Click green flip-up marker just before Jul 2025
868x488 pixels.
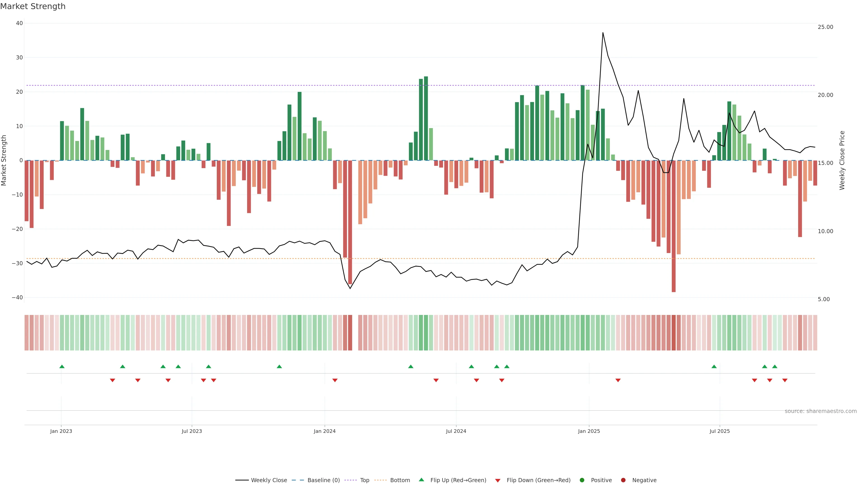[714, 366]
